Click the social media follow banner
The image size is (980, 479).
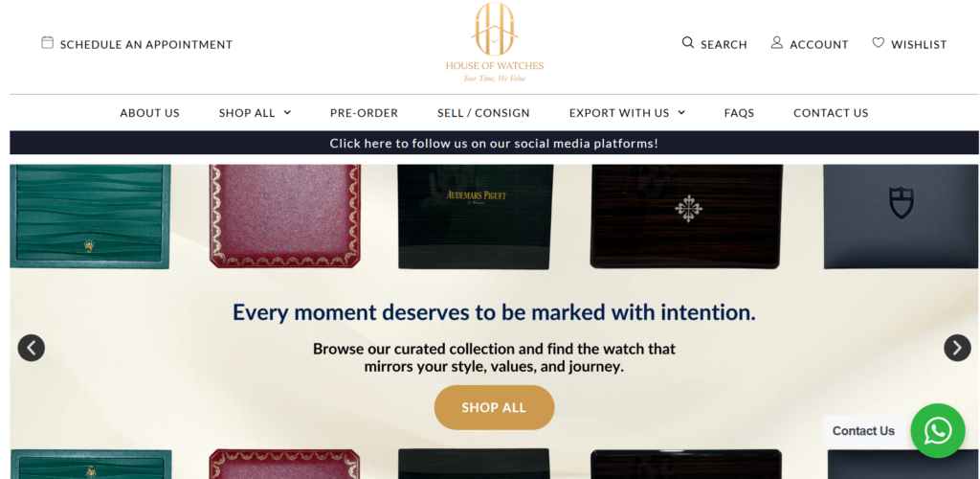click(x=494, y=143)
